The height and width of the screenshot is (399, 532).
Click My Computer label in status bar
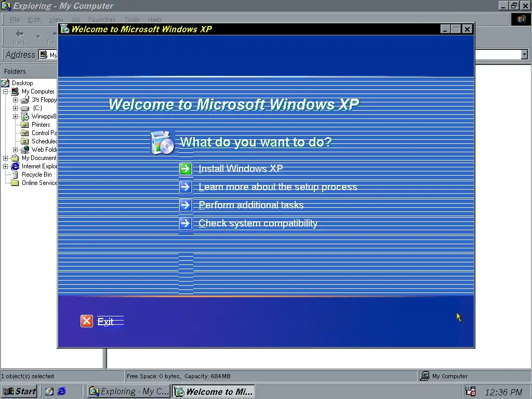[449, 376]
